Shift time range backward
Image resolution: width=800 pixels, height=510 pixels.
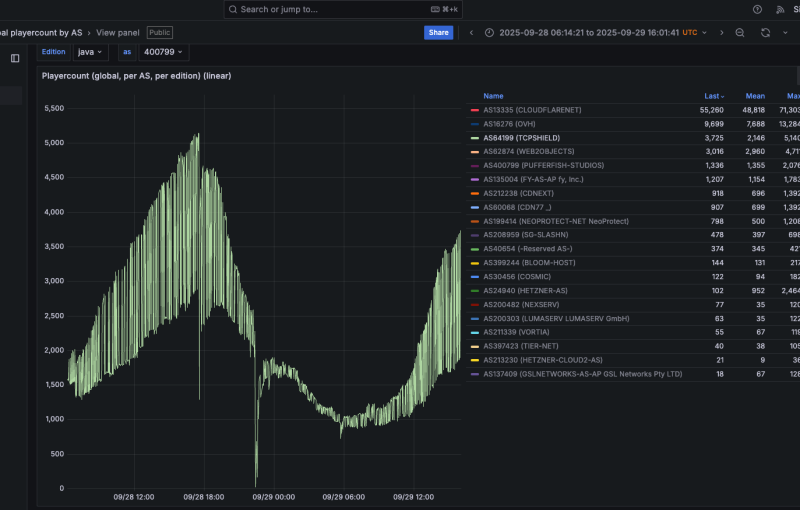(471, 33)
